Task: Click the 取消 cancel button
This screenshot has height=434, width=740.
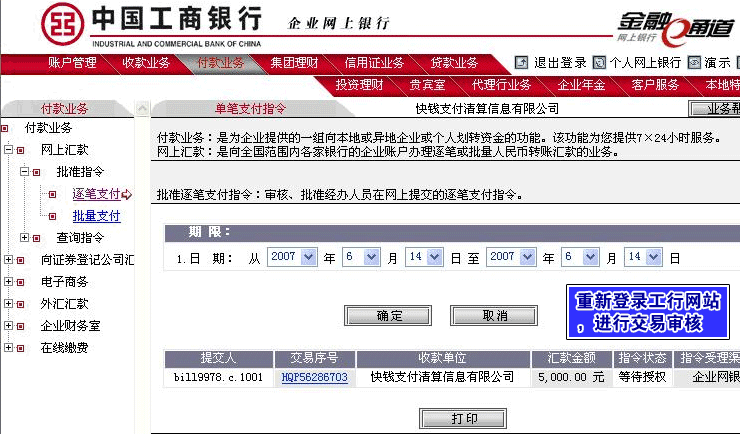Action: point(494,316)
